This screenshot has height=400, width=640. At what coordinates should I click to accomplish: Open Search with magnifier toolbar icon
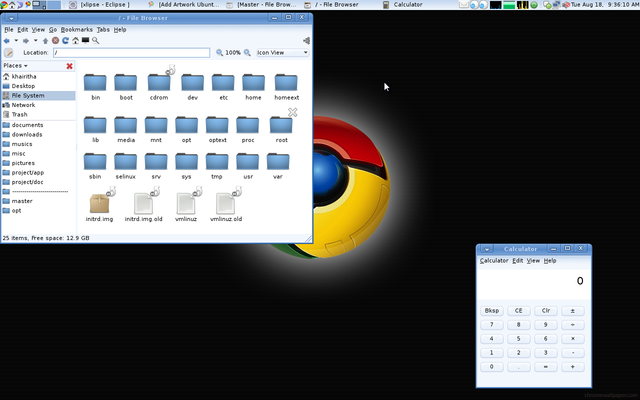pyautogui.click(x=96, y=40)
